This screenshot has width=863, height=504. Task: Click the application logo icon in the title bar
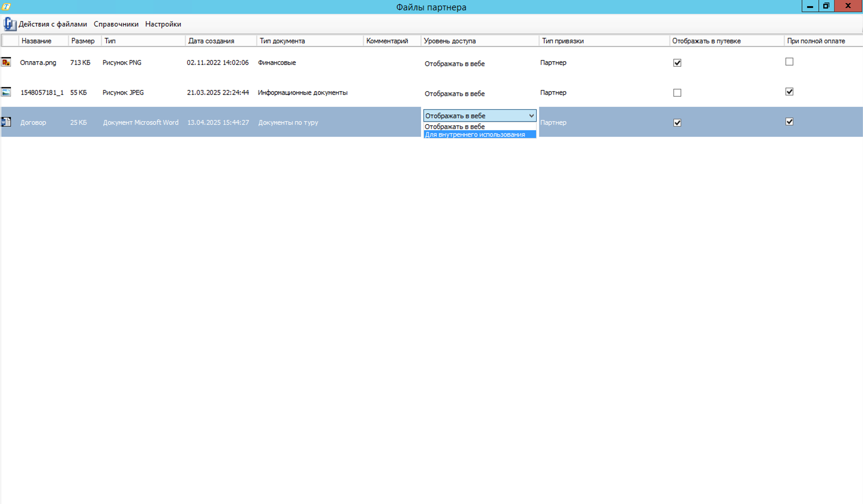coord(6,7)
